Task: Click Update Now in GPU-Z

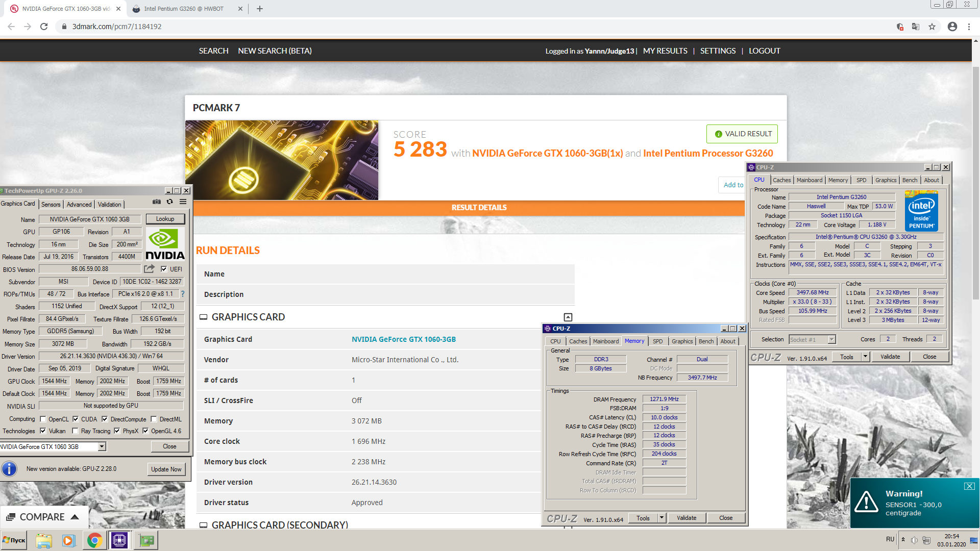Action: pos(166,469)
